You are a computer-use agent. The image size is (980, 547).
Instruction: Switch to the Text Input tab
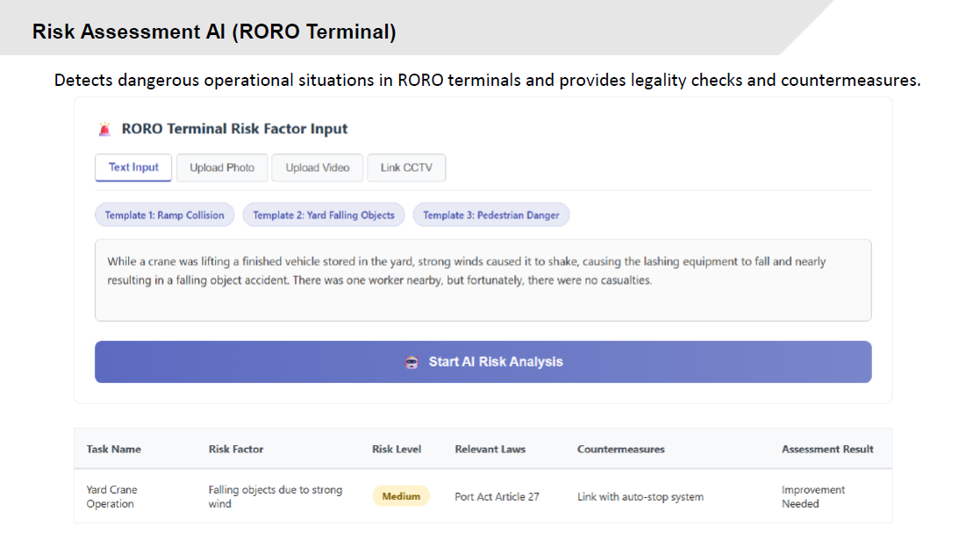tap(133, 167)
